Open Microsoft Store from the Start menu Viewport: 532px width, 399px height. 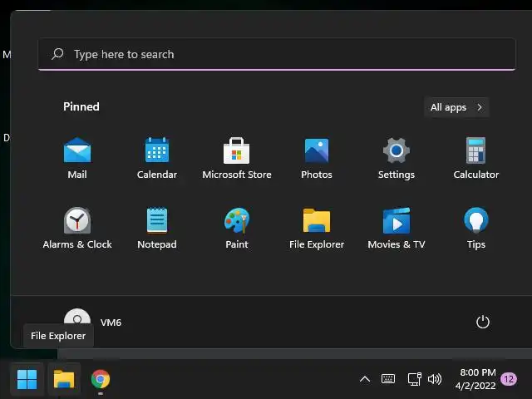(237, 158)
